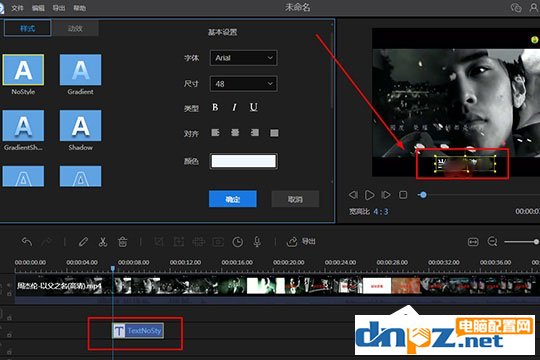Fit timeline to window icon
This screenshot has height=360, width=540.
[x=473, y=242]
